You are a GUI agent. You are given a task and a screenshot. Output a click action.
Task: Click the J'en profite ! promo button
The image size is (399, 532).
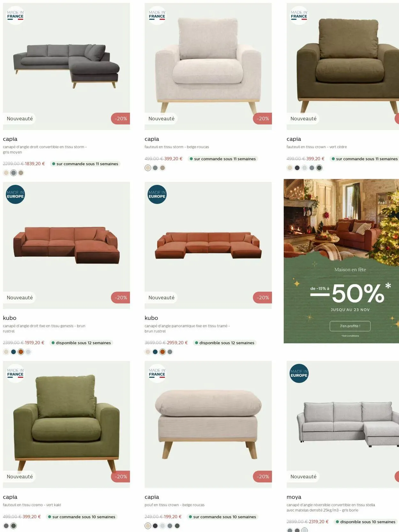(350, 326)
